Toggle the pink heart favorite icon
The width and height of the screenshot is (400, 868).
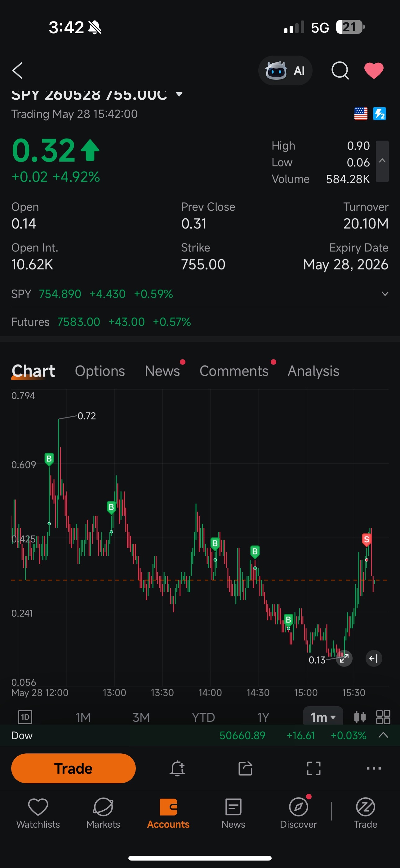tap(374, 70)
